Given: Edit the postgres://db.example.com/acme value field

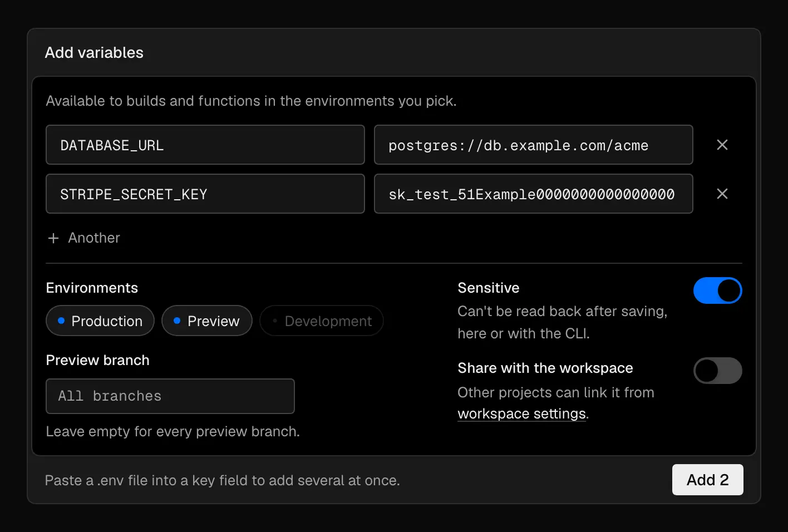Looking at the screenshot, I should pyautogui.click(x=534, y=145).
